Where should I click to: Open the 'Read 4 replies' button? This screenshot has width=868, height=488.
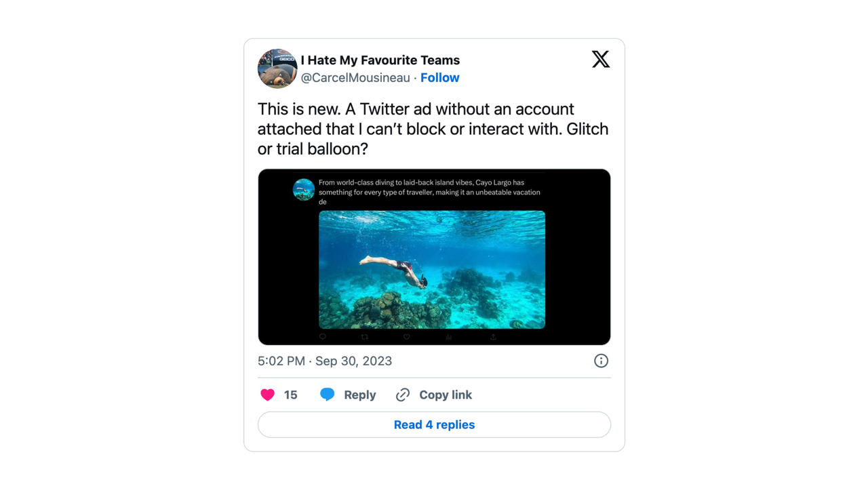(434, 425)
